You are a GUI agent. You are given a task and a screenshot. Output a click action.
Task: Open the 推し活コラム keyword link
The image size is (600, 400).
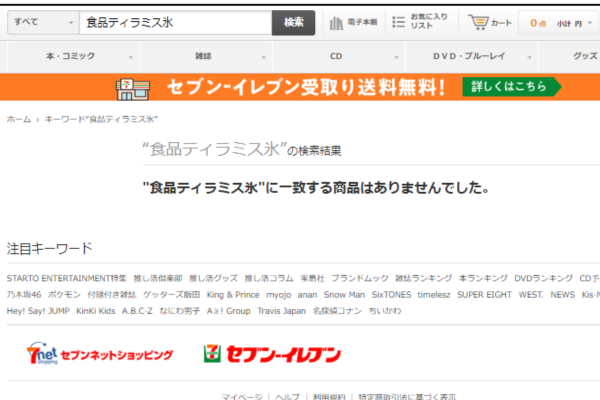(269, 278)
